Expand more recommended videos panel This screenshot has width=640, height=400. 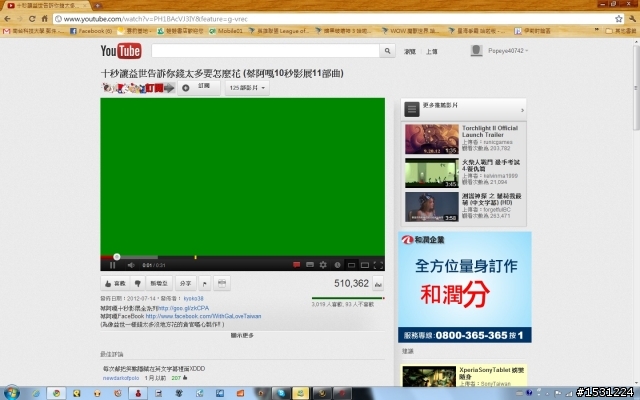pos(464,109)
